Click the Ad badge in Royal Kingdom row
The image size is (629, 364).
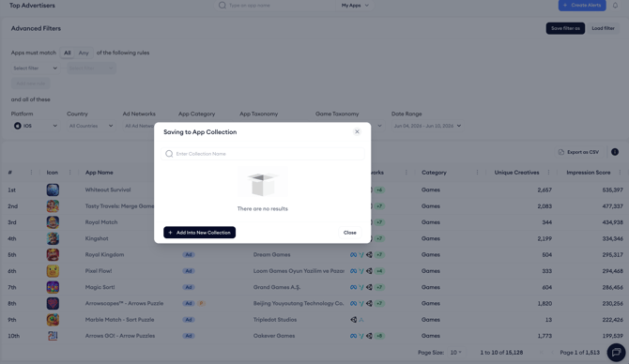click(x=189, y=255)
